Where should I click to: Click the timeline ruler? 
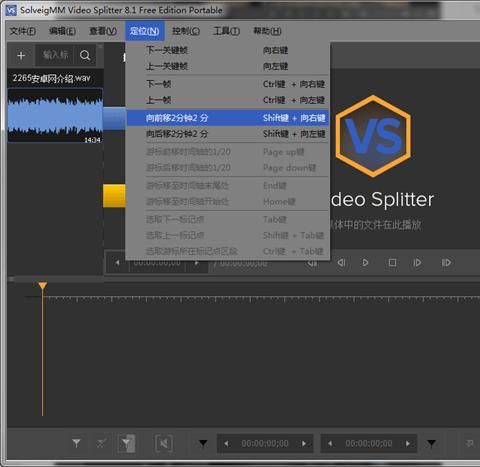pos(262,299)
